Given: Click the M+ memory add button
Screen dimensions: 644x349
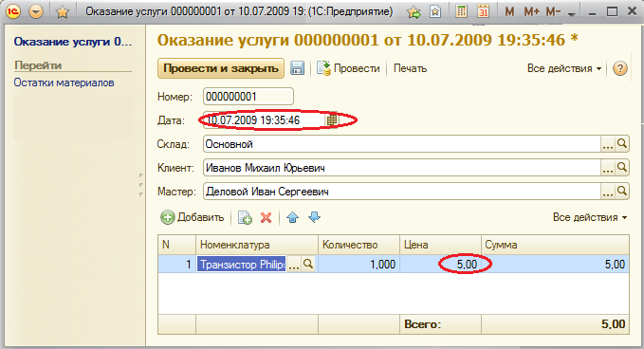Looking at the screenshot, I should point(531,12).
